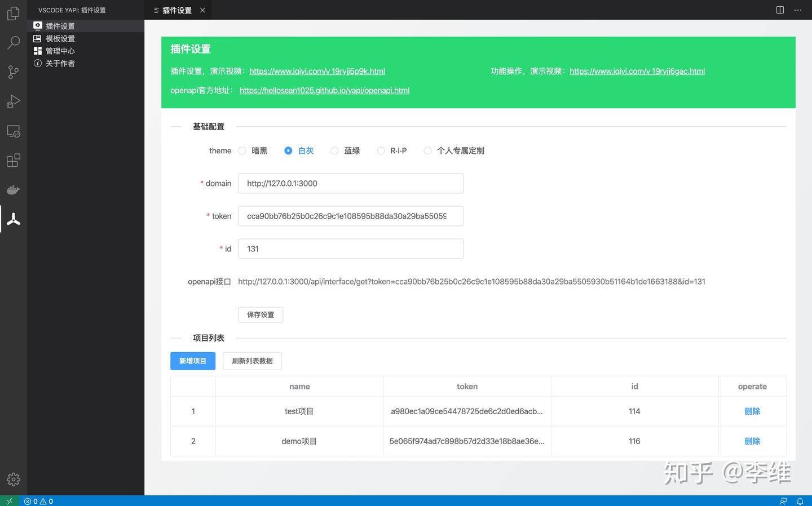Open notifications from the status bar bell

tap(801, 501)
